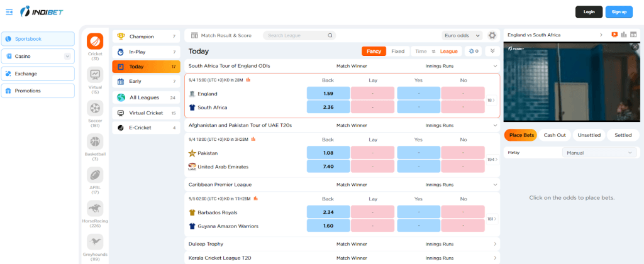The width and height of the screenshot is (644, 264).
Task: Select the Today menu item
Action: [146, 67]
